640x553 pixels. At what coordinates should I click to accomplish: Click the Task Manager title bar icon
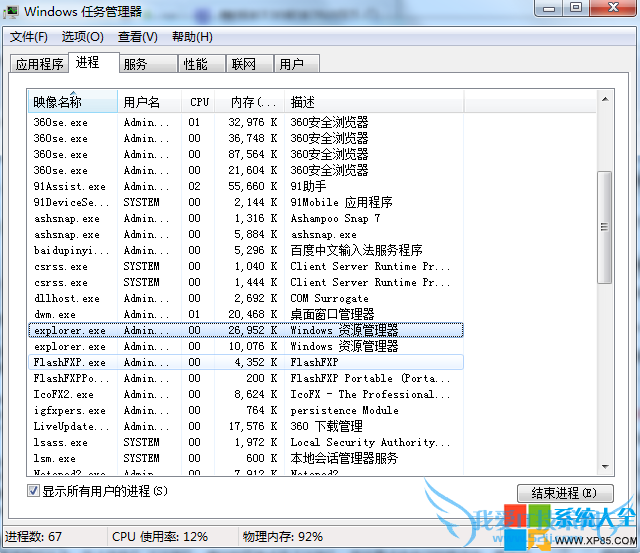(11, 11)
